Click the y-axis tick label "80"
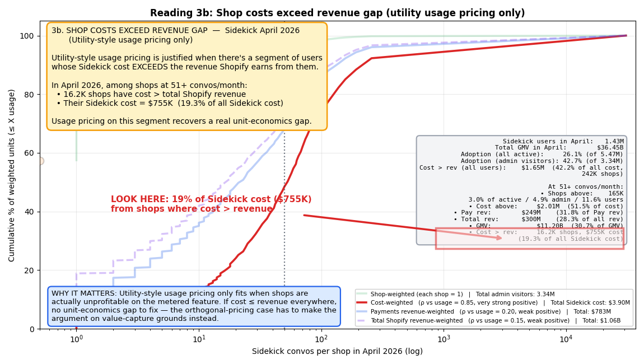This screenshot has width=644, height=364. click(30, 95)
